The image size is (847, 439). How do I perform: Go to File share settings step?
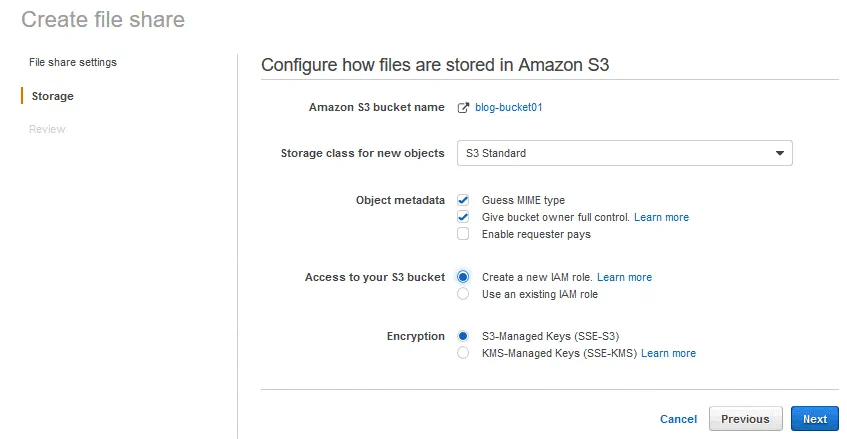pos(73,62)
